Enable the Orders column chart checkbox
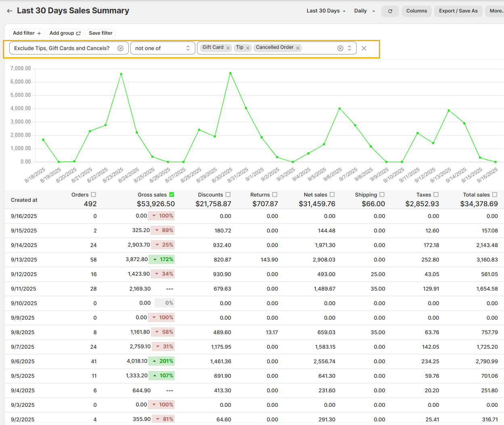Image resolution: width=504 pixels, height=425 pixels. click(94, 195)
